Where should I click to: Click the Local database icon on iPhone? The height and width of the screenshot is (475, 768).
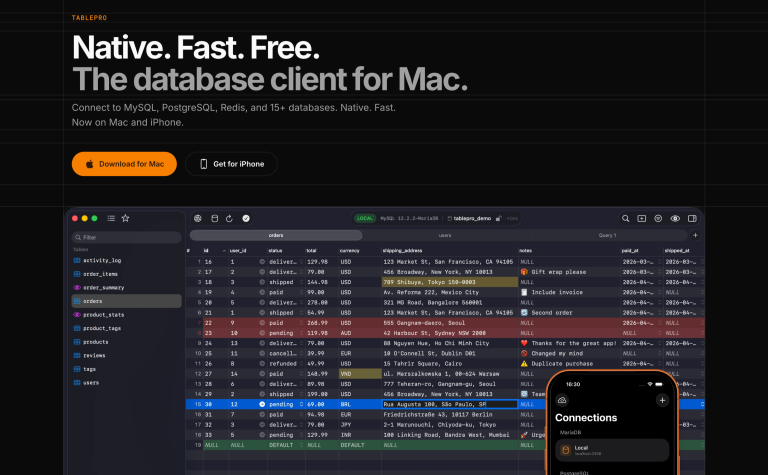565,450
